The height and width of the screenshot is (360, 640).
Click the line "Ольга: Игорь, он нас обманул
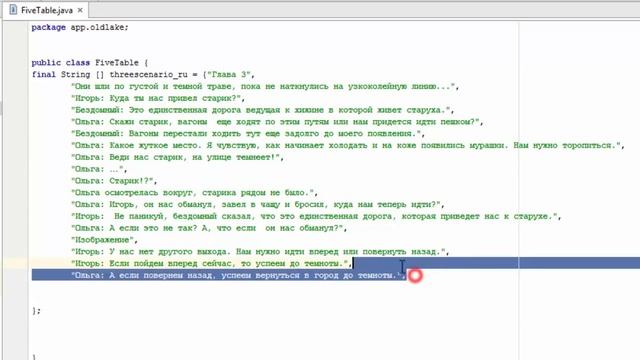point(258,204)
